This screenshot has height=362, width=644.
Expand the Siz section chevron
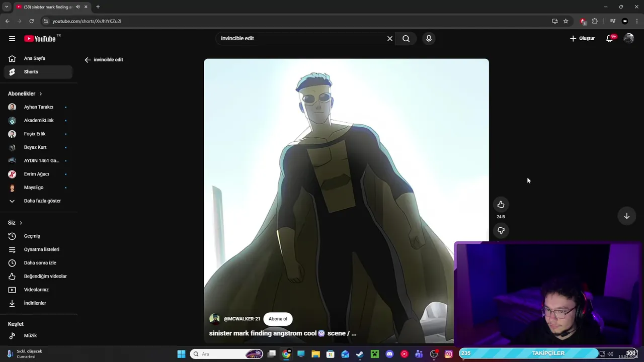tap(21, 223)
